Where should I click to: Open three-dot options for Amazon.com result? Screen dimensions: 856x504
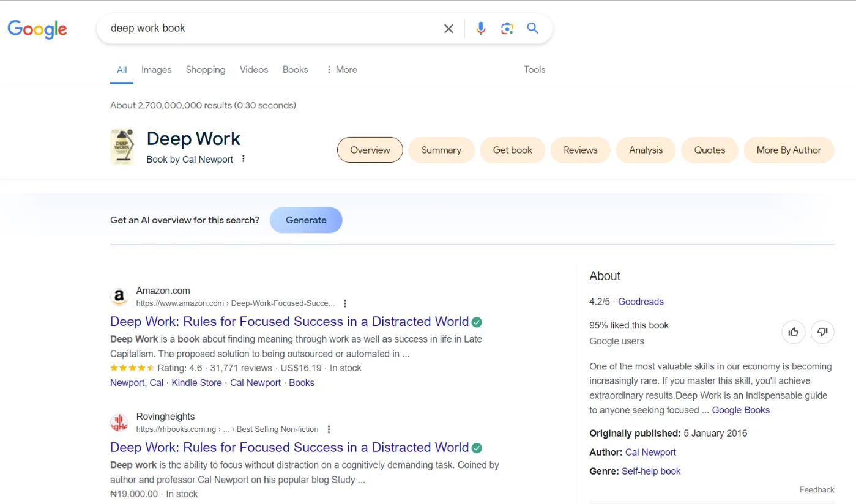(x=345, y=303)
